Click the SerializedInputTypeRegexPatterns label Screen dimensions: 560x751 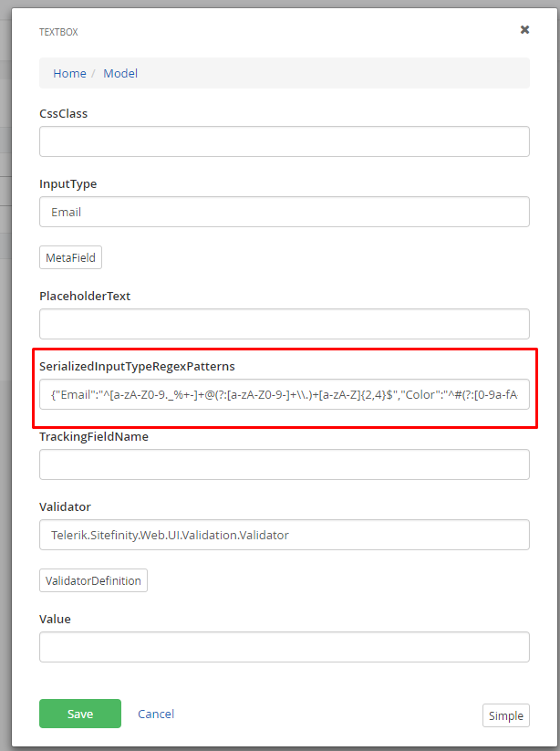[x=136, y=366]
